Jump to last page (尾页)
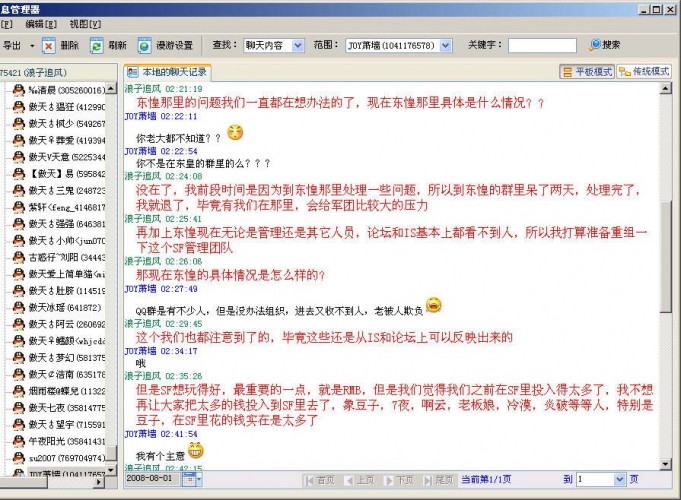 [x=438, y=480]
